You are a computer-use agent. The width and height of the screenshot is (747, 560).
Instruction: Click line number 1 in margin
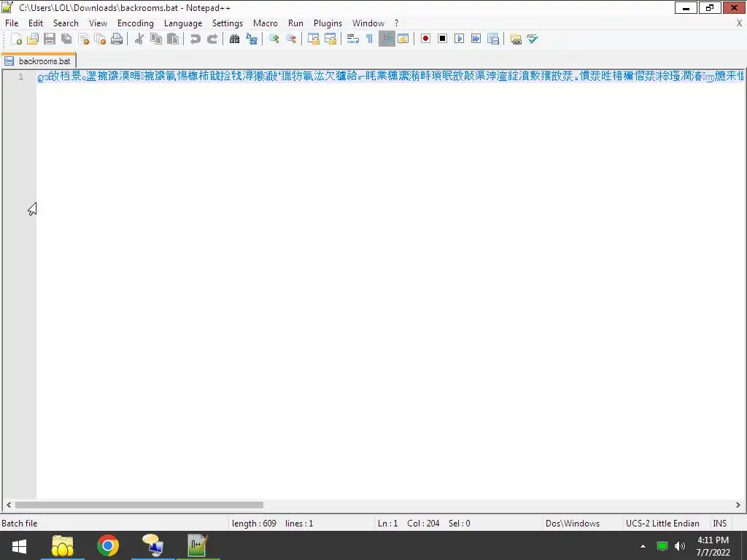point(20,77)
